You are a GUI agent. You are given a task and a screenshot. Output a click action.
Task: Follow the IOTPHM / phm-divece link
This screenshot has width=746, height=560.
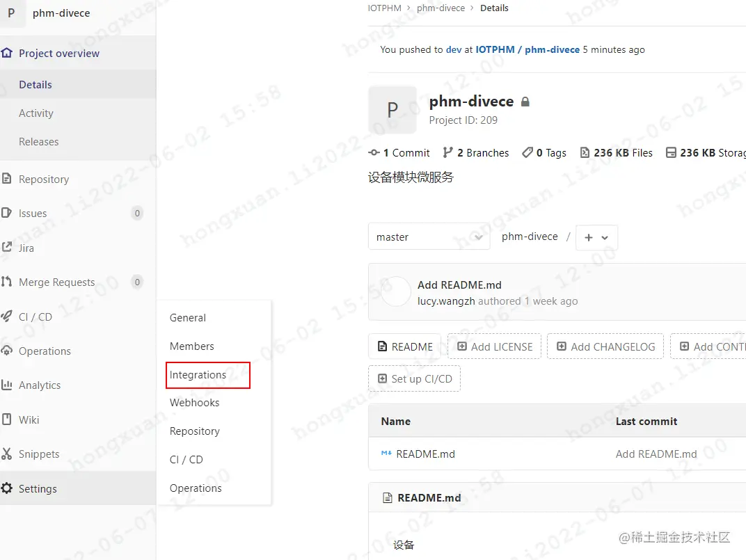click(x=527, y=49)
